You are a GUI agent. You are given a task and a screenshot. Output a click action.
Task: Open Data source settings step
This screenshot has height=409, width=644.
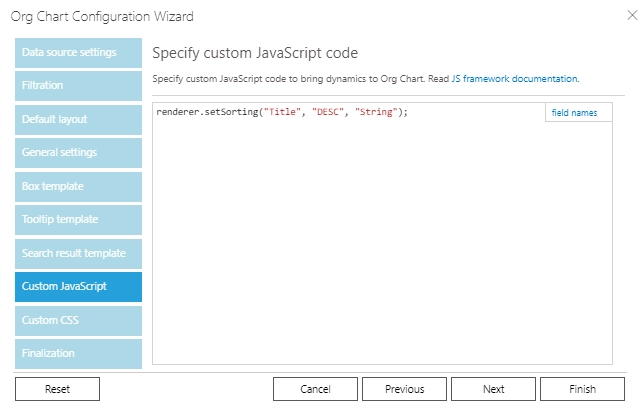[78, 53]
